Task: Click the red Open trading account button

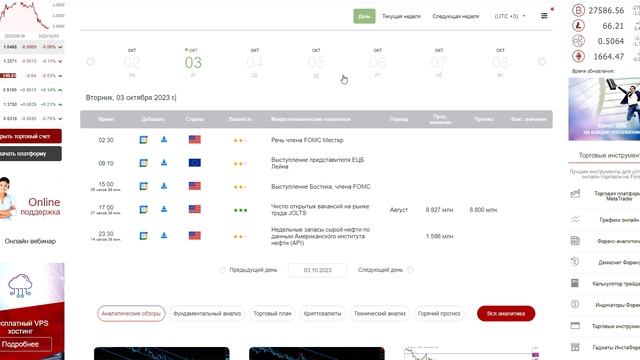Action: 30,136
